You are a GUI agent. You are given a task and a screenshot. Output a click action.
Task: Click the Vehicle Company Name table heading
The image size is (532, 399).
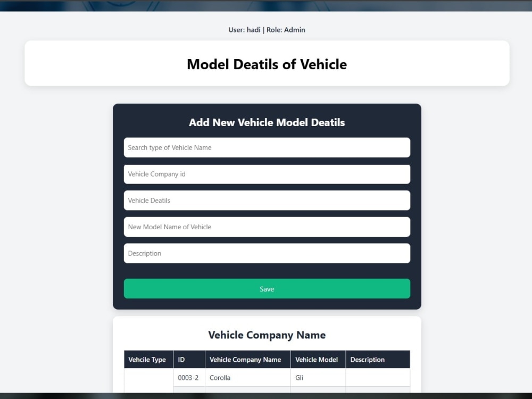[267, 335]
